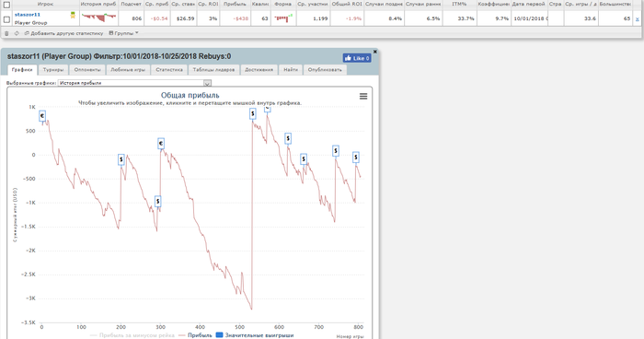Click the dollar marker at the game 530 spike
The width and height of the screenshot is (644, 339).
253,114
